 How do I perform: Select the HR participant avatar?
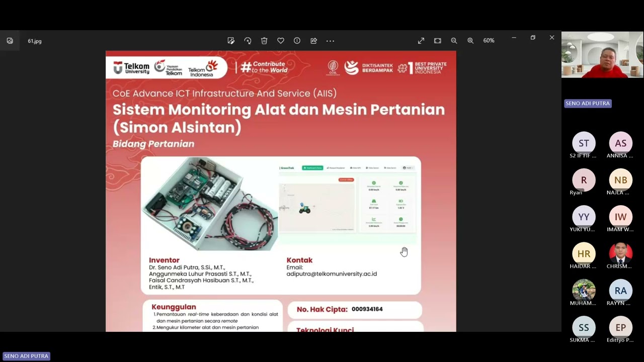point(584,254)
